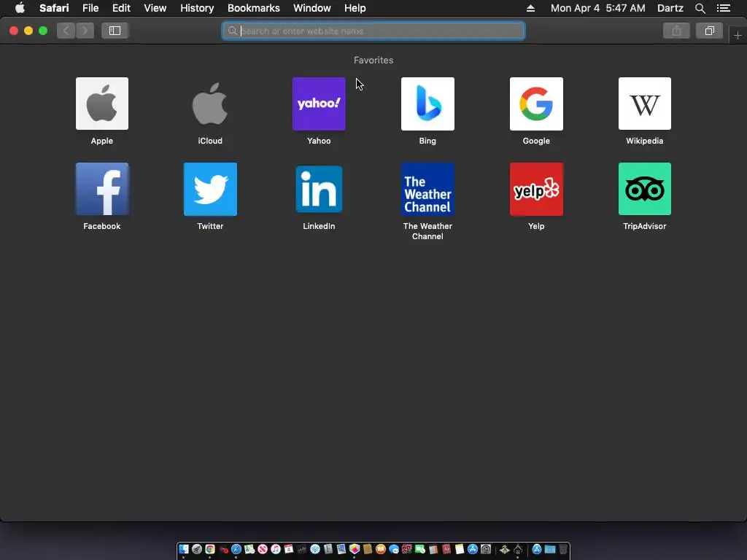Open the Bookmarks menu
Screen dimensions: 747x560
[x=253, y=8]
